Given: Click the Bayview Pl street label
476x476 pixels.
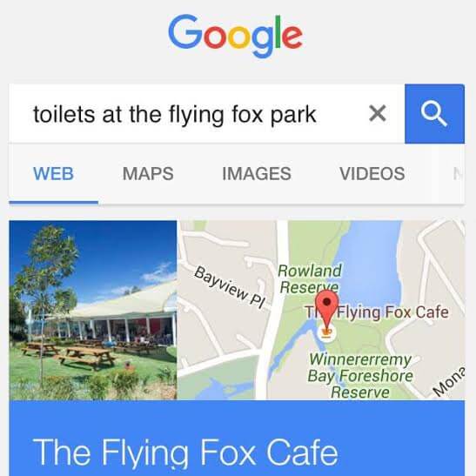Looking at the screenshot, I should [x=230, y=287].
